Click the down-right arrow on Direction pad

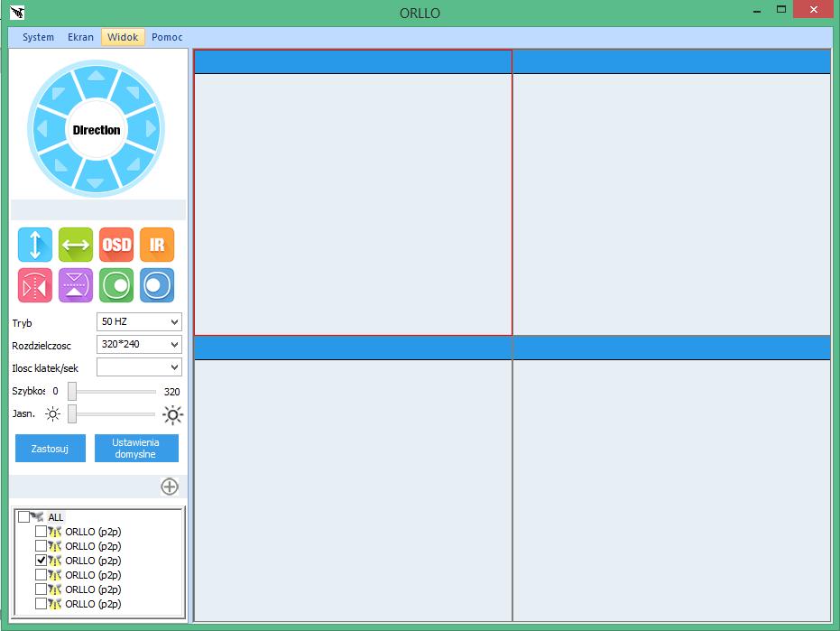[x=134, y=164]
